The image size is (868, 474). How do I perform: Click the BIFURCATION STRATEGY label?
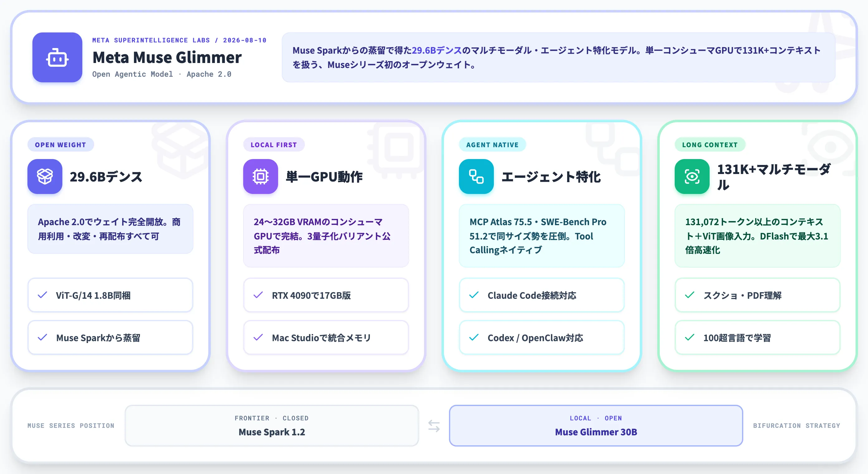pyautogui.click(x=797, y=426)
